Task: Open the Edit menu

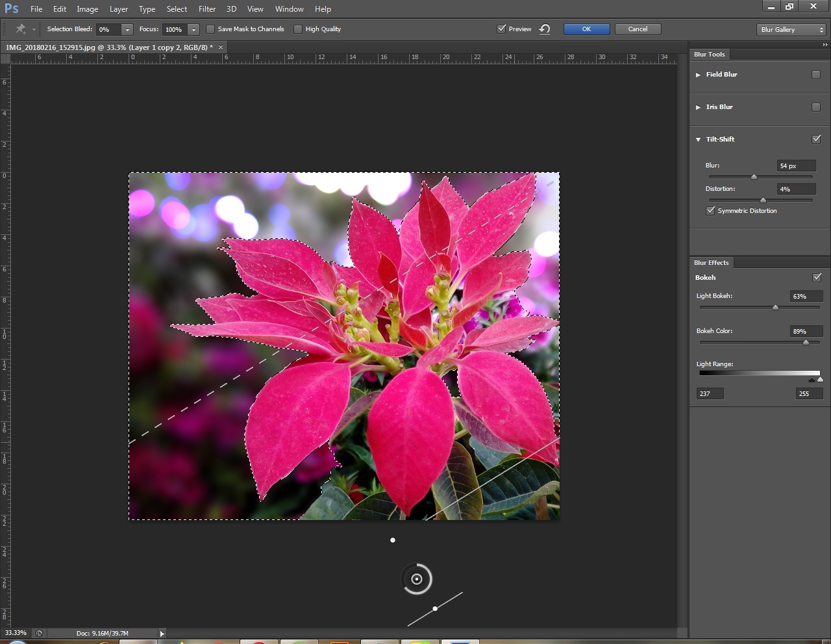Action: (x=60, y=9)
